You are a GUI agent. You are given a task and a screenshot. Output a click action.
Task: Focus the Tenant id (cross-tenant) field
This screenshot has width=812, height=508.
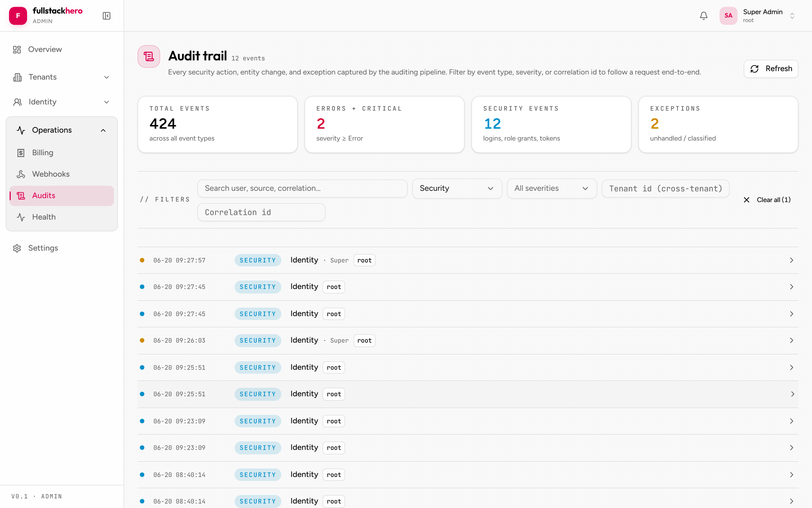click(x=665, y=189)
